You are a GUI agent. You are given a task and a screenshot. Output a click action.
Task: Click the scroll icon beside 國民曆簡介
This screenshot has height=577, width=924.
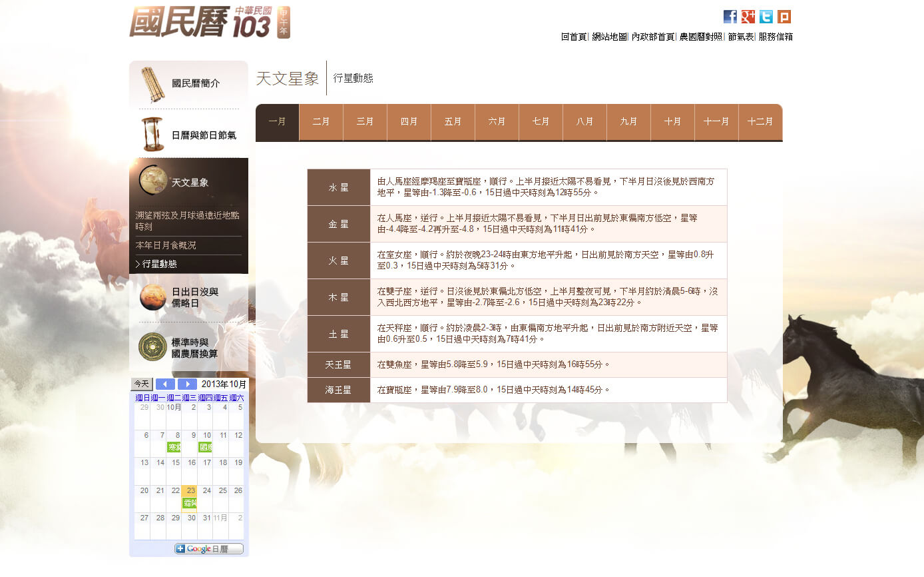pyautogui.click(x=152, y=84)
